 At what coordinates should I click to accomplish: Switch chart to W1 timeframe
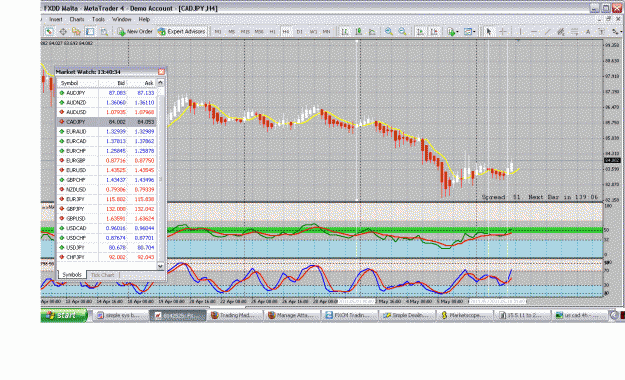point(313,32)
